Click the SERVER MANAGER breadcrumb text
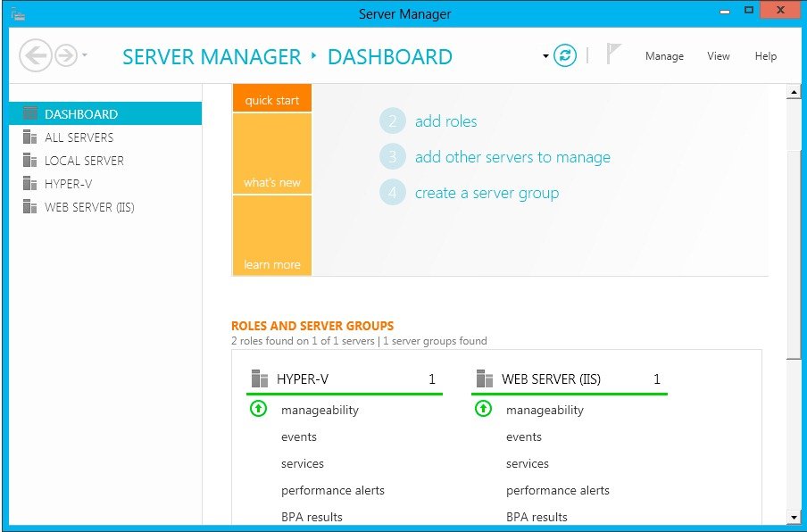The image size is (807, 532). (212, 56)
